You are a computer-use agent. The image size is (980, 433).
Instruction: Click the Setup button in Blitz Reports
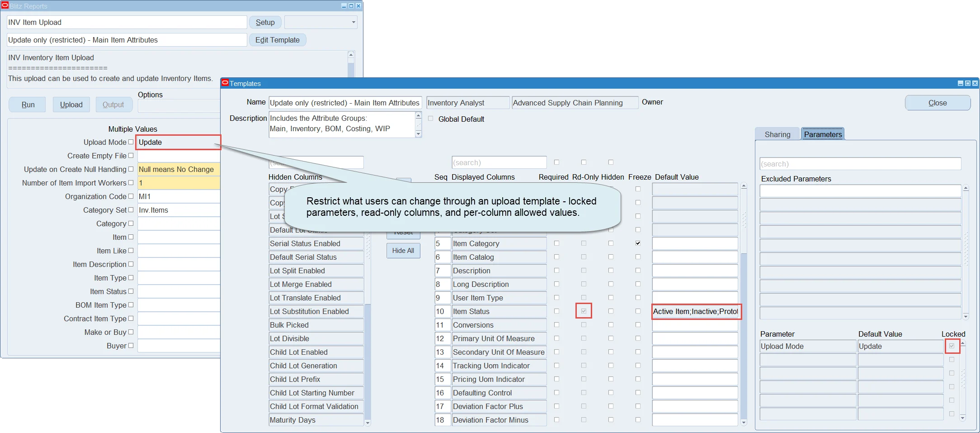coord(265,22)
